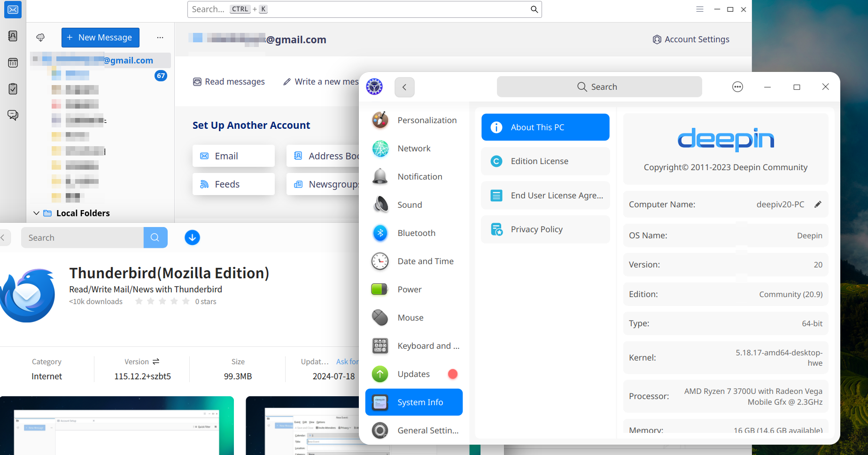Select the Sound settings module
The height and width of the screenshot is (455, 868).
point(414,205)
